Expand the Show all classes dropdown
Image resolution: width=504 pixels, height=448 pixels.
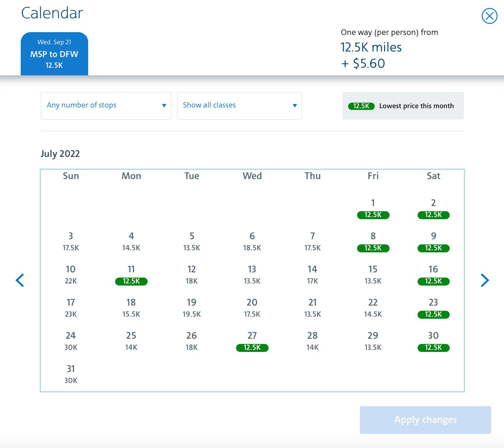click(239, 105)
